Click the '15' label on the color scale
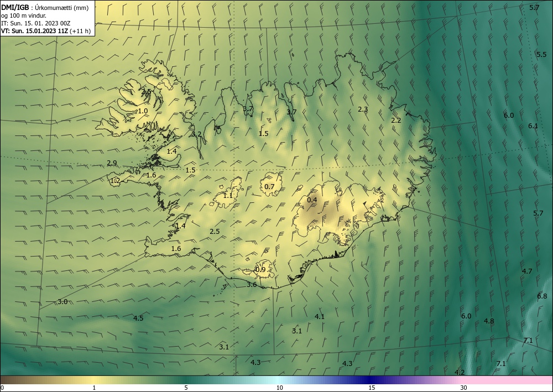The width and height of the screenshot is (553, 392). pos(372,388)
